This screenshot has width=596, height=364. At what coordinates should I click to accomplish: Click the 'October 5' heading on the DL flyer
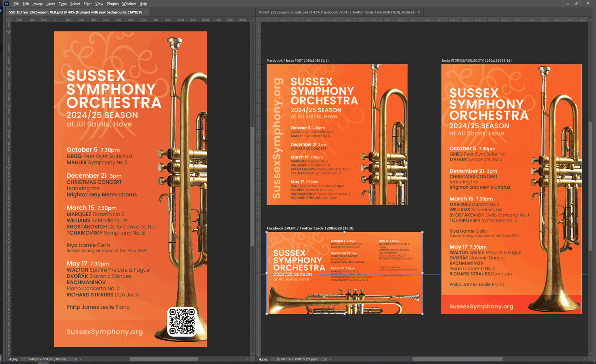click(x=82, y=150)
